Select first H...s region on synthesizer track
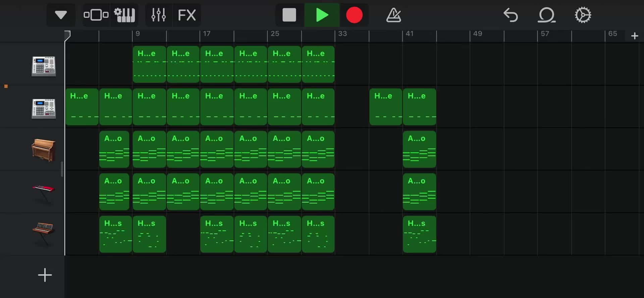 pyautogui.click(x=115, y=234)
